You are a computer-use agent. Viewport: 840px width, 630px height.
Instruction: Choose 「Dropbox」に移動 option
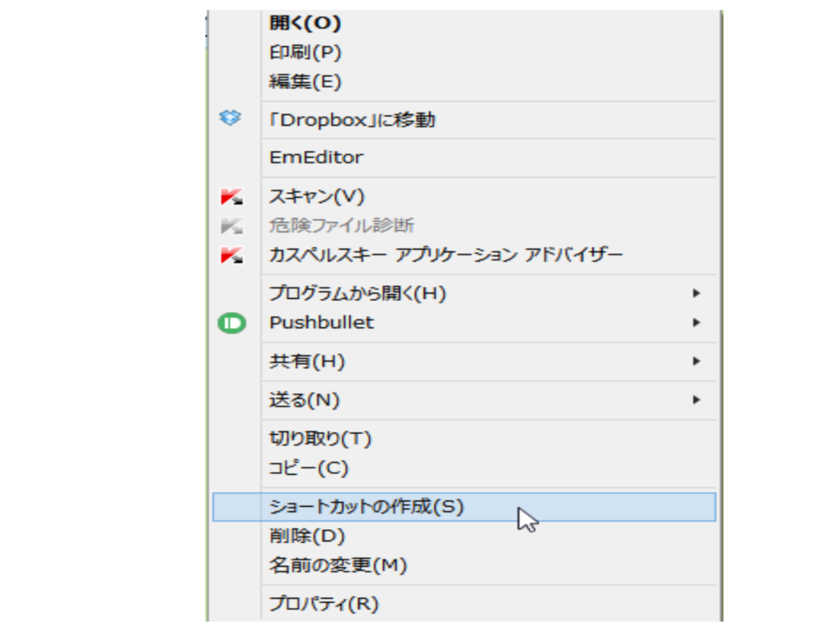(353, 121)
